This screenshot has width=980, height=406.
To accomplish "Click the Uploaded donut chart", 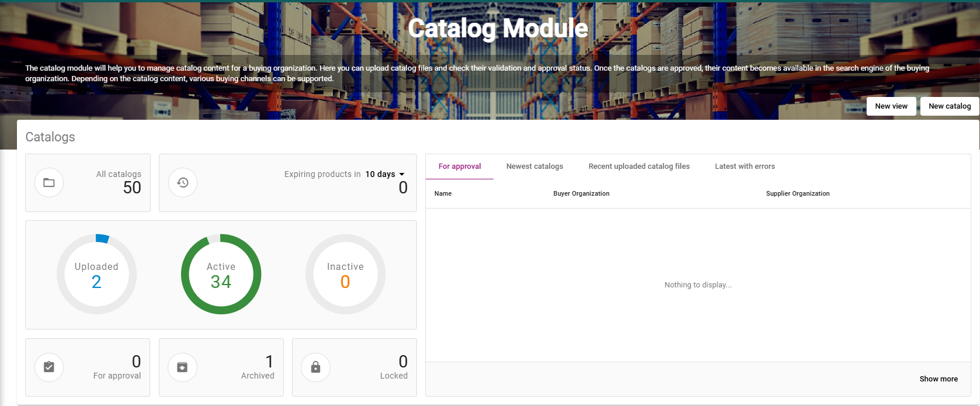I will pyautogui.click(x=96, y=274).
